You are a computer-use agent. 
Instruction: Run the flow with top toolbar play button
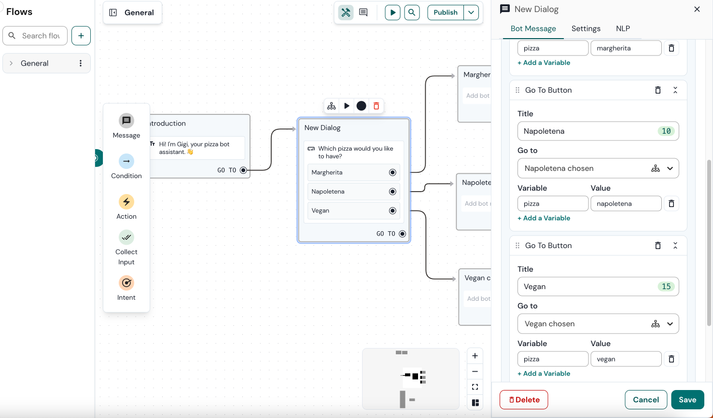[392, 13]
